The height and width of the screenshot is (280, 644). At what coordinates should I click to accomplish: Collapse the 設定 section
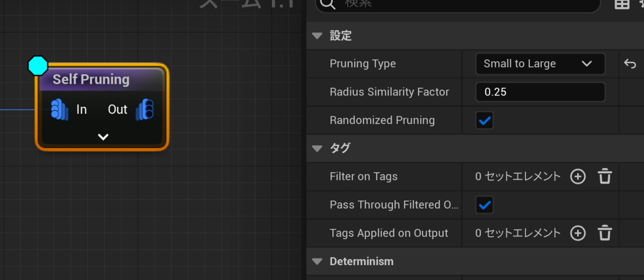[x=317, y=36]
